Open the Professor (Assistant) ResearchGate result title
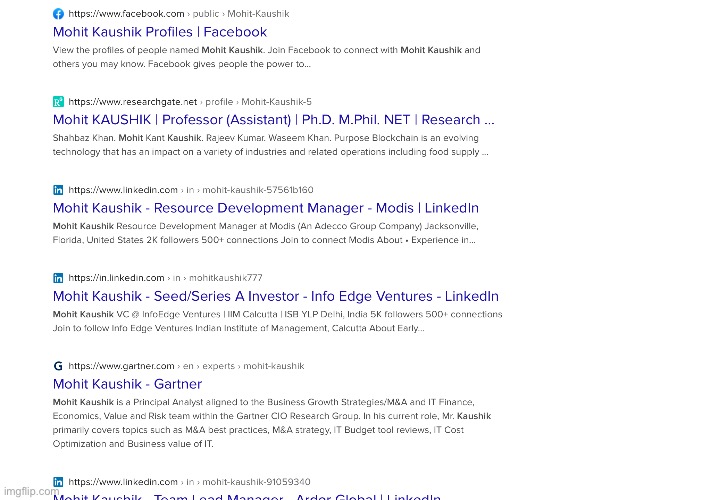 coord(273,120)
